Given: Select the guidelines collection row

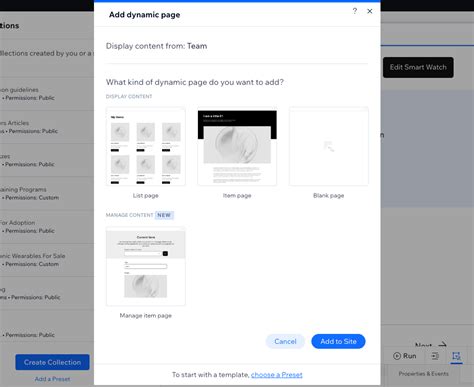Looking at the screenshot, I should pos(47,94).
